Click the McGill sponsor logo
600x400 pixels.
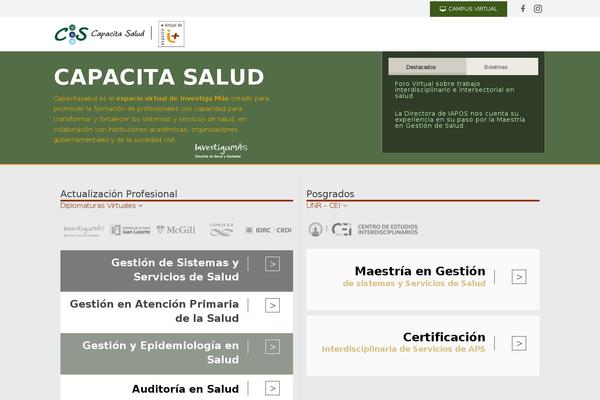pos(176,230)
